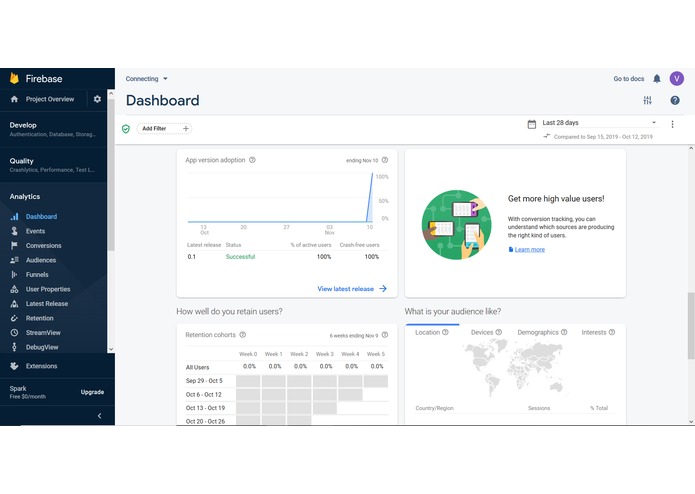Click the Successful status text

240,257
